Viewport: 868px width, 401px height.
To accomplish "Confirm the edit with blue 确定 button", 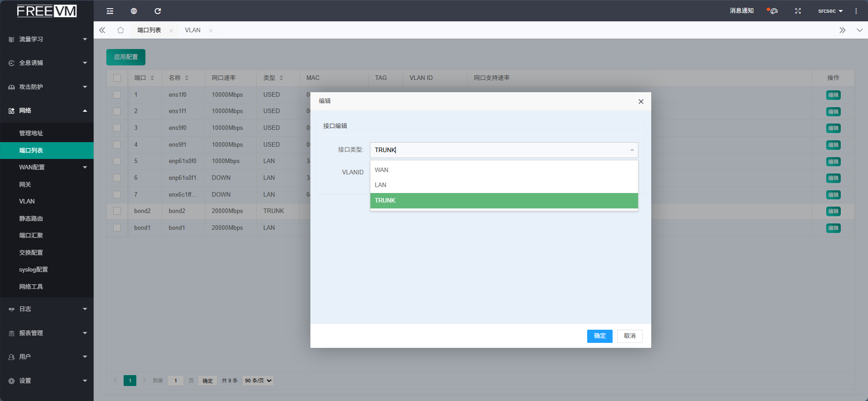I will coord(599,336).
